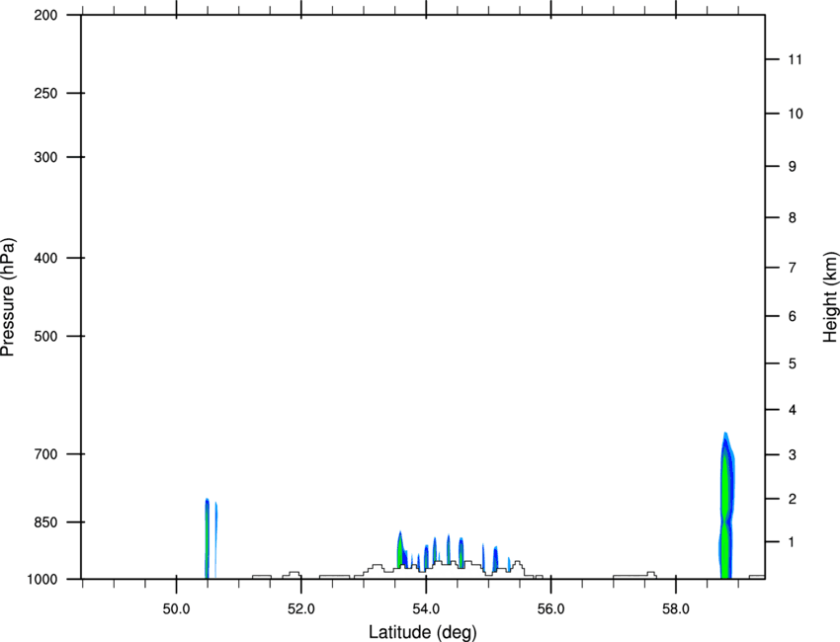Click the 10 km height label

pyautogui.click(x=796, y=114)
